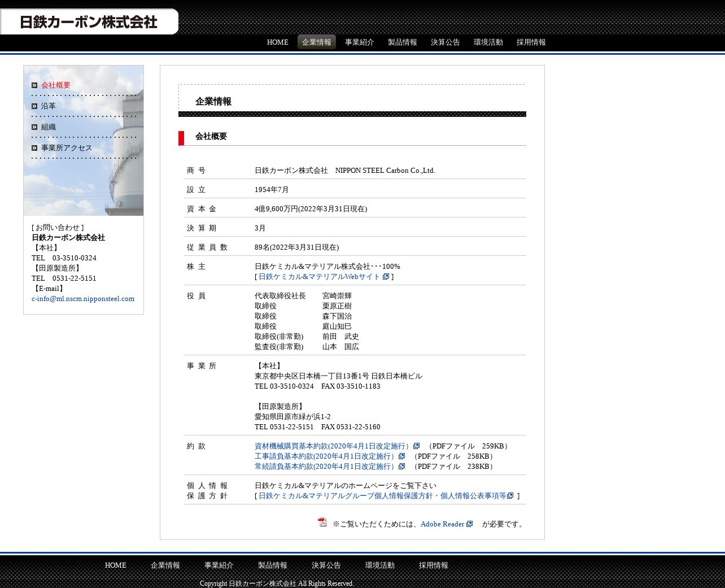Open 事業紹介 in top navigation

(360, 42)
